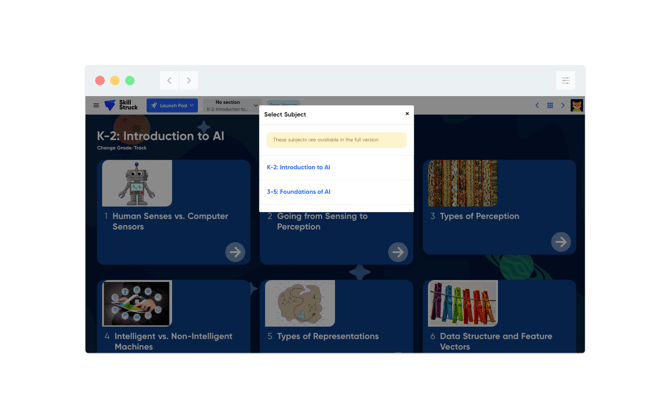Expand the No section course selector
The height and width of the screenshot is (418, 670).
tap(231, 105)
